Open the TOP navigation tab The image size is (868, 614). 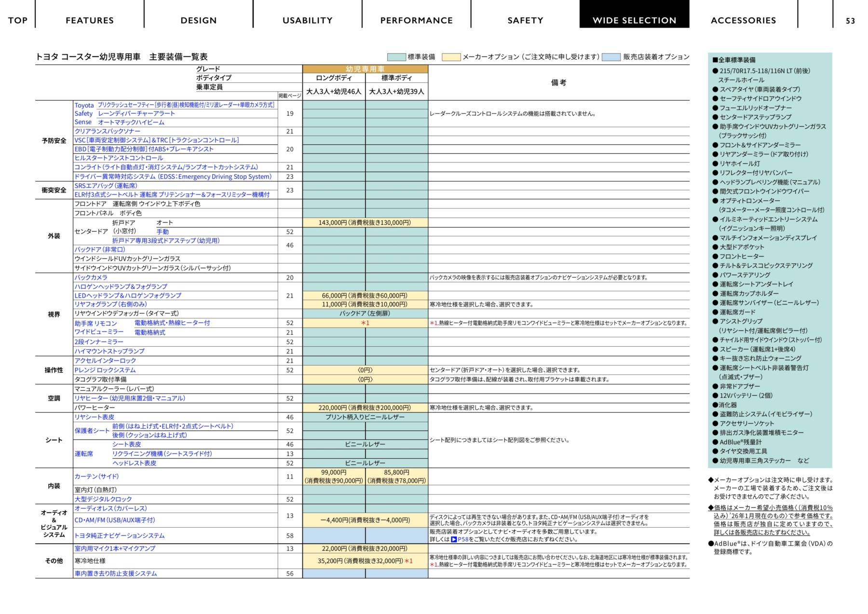18,20
